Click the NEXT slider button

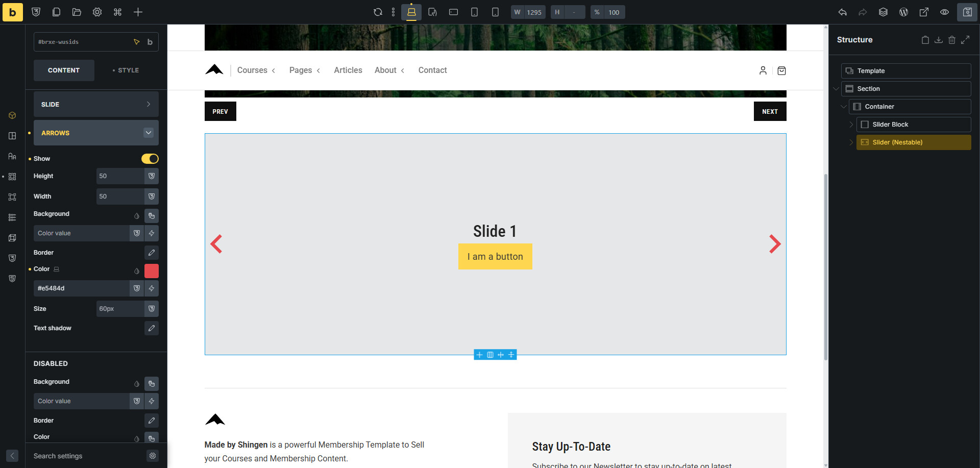click(x=770, y=111)
